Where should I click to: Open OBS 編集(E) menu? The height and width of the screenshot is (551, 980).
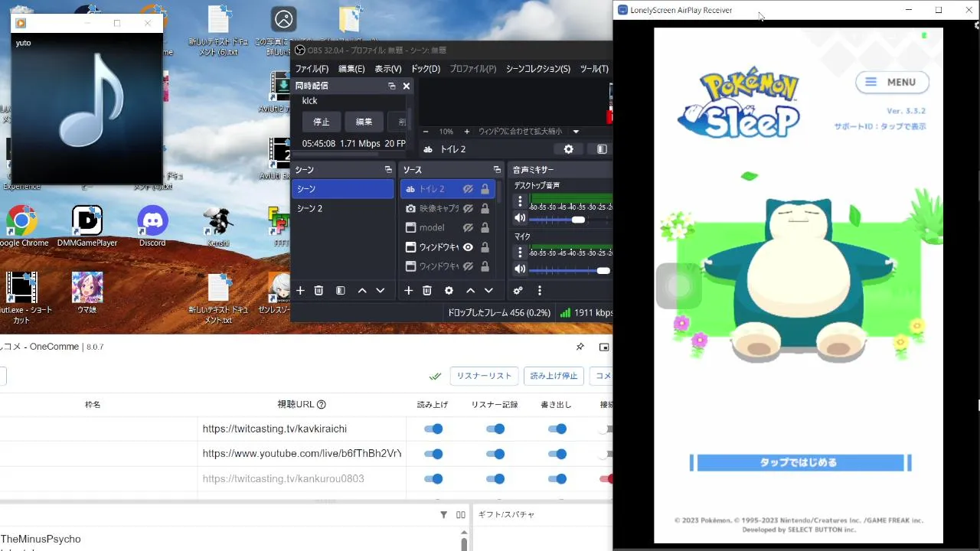point(351,69)
